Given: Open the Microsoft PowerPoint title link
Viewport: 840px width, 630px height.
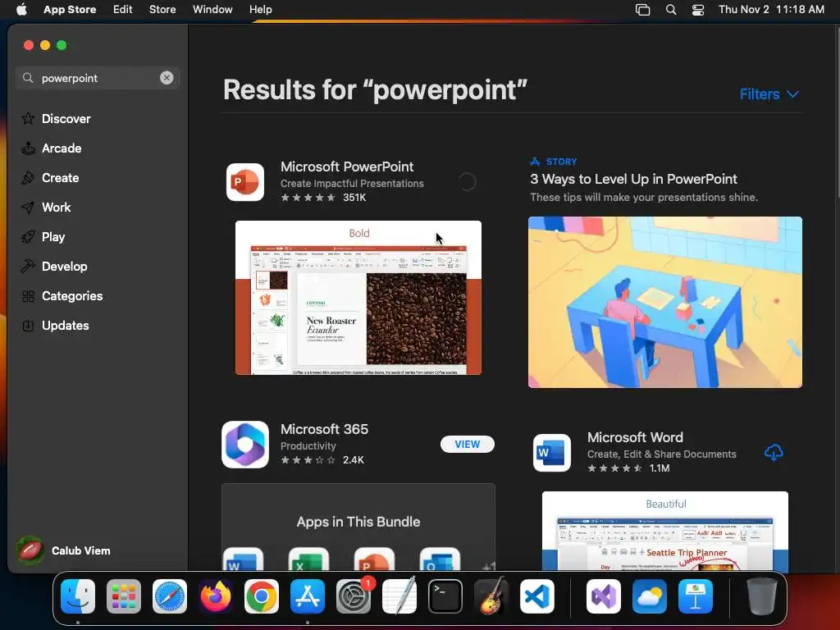Looking at the screenshot, I should (x=347, y=167).
